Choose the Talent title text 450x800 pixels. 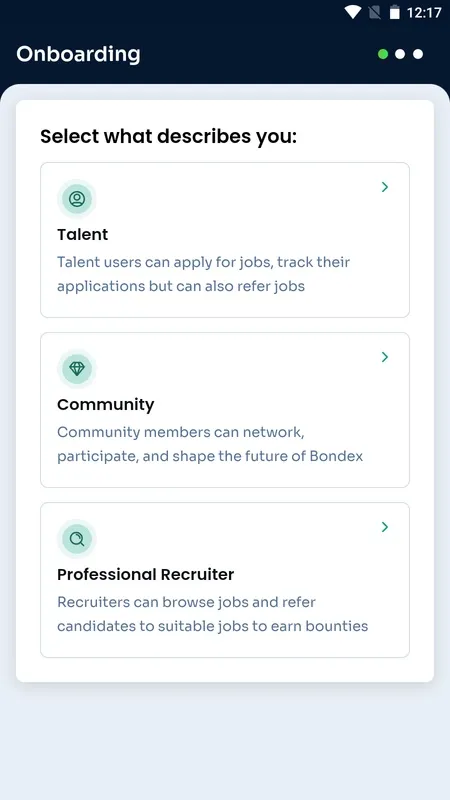click(83, 235)
